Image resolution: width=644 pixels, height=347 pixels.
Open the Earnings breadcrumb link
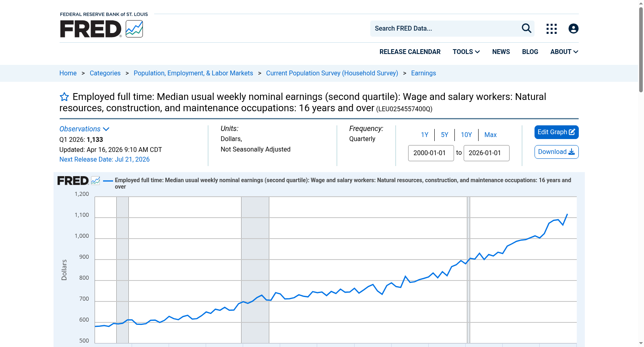pos(423,73)
